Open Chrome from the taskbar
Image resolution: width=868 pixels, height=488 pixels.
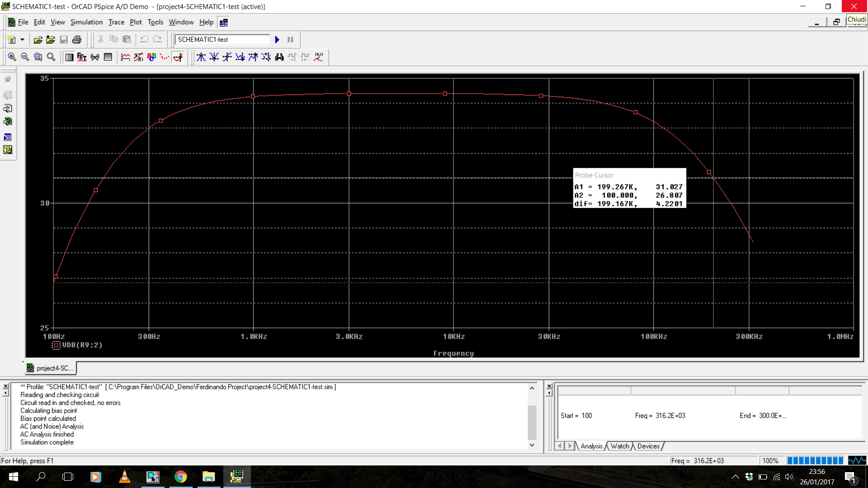pos(181,477)
